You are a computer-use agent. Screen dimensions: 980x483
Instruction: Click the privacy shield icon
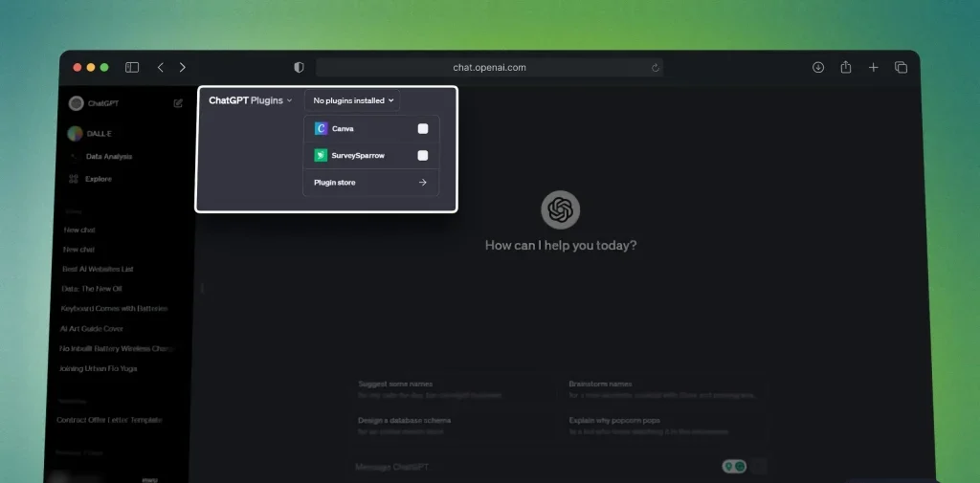point(299,68)
